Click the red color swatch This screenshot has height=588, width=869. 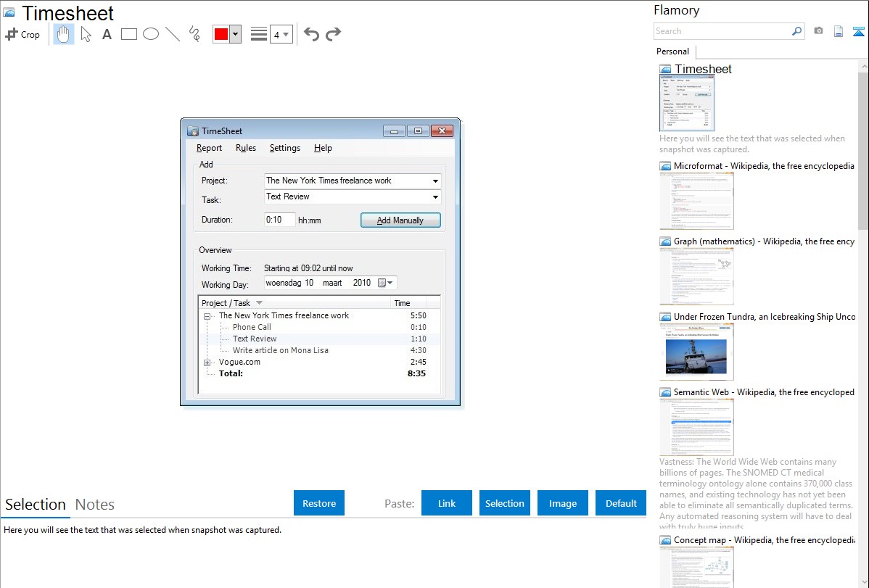(x=221, y=34)
